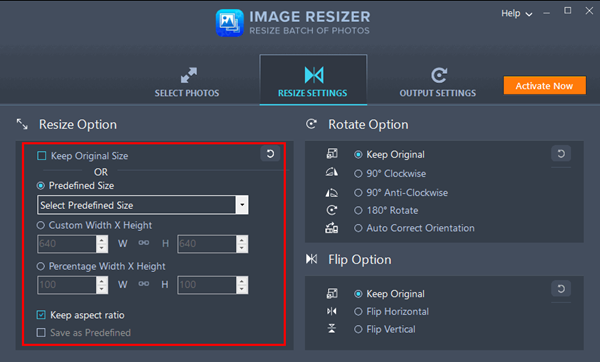Viewport: 600px width, 362px height.
Task: Select Keep Original under Rotate Option
Action: (358, 155)
